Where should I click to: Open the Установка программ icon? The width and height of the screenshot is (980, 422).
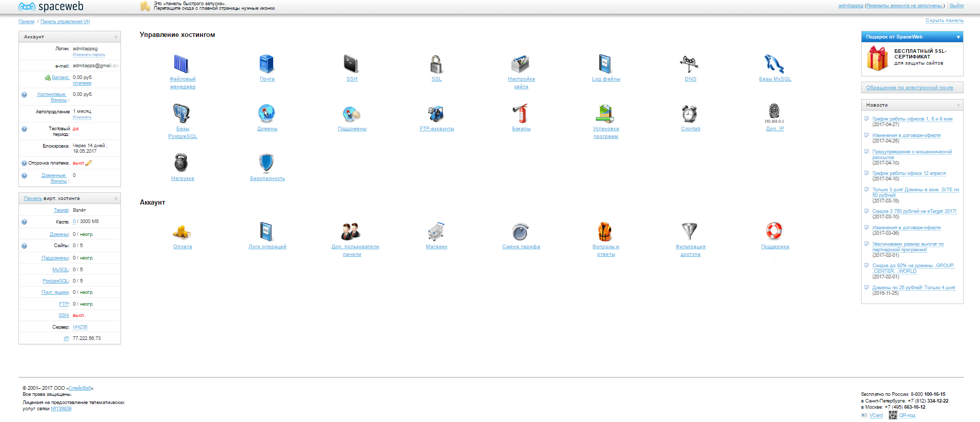[605, 114]
